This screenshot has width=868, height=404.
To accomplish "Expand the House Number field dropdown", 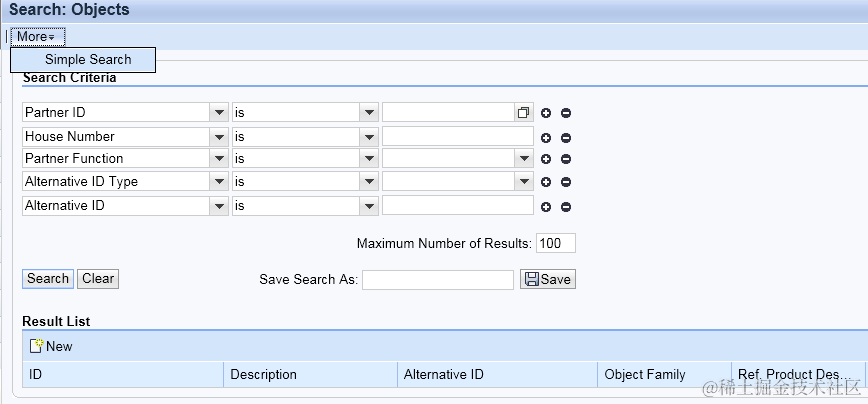I will tap(219, 137).
